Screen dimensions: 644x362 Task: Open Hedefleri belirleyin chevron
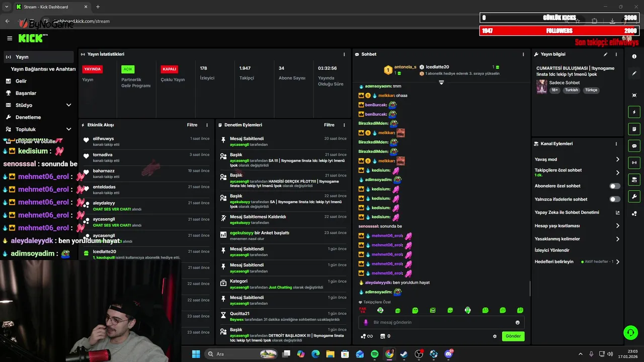point(618,262)
